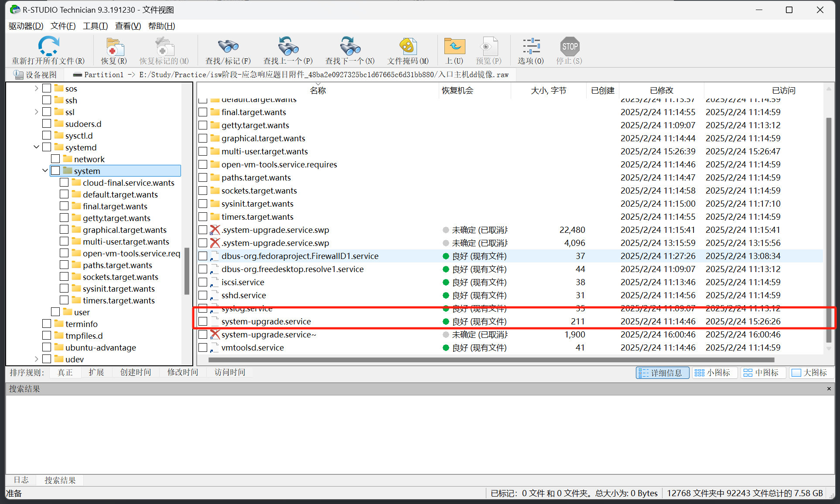The width and height of the screenshot is (840, 504).
Task: Click the Name (名称) column header
Action: pos(318,90)
